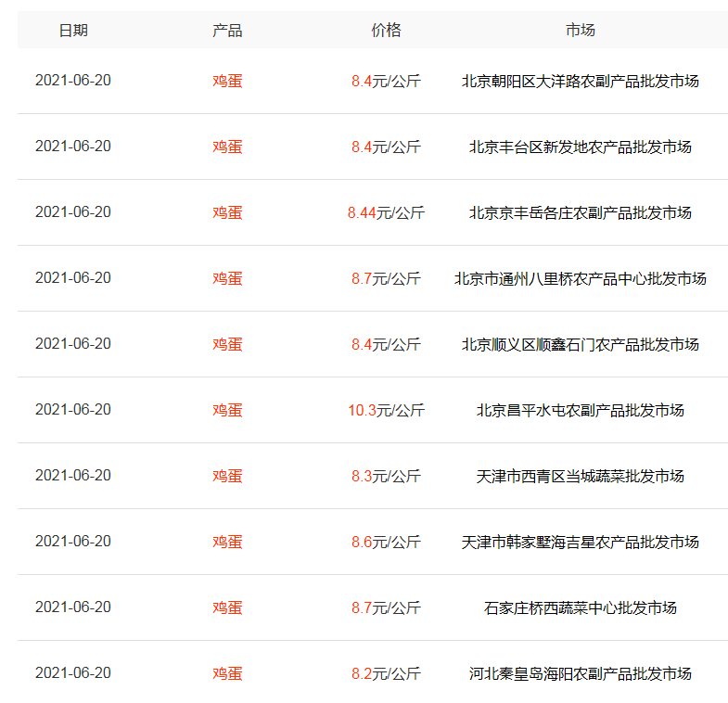Click price 8.2元/公斤
728x703 pixels.
point(386,674)
